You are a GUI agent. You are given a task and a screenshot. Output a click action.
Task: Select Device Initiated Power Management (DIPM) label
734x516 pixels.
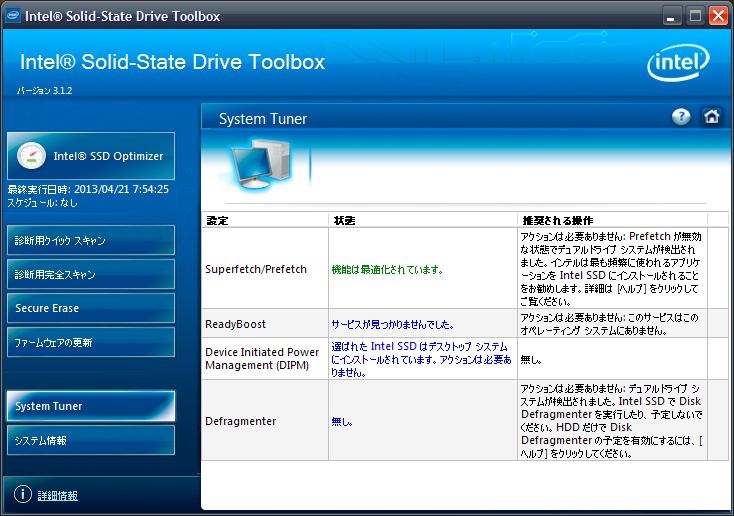[x=262, y=359]
